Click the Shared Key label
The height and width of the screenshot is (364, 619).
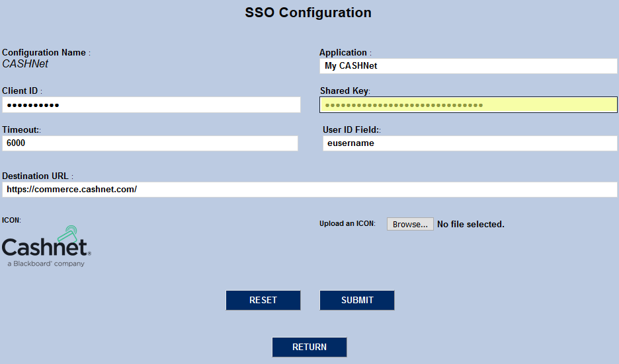click(x=344, y=91)
